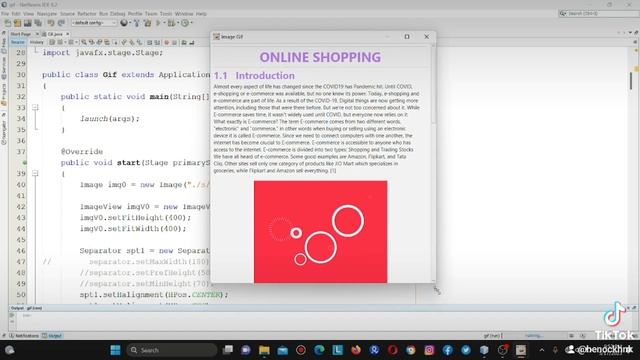The height and width of the screenshot is (360, 640).
Task: Click the red animated circles GIF image
Action: pos(320,232)
